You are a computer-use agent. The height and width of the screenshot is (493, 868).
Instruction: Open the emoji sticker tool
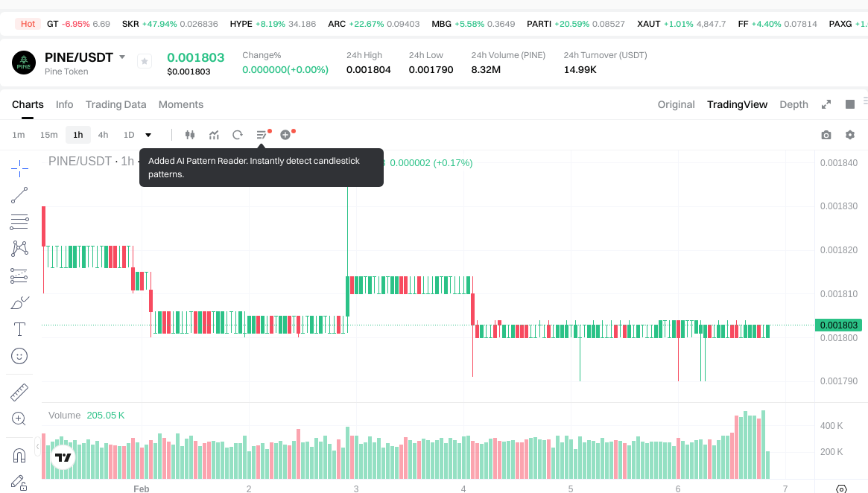click(x=19, y=356)
